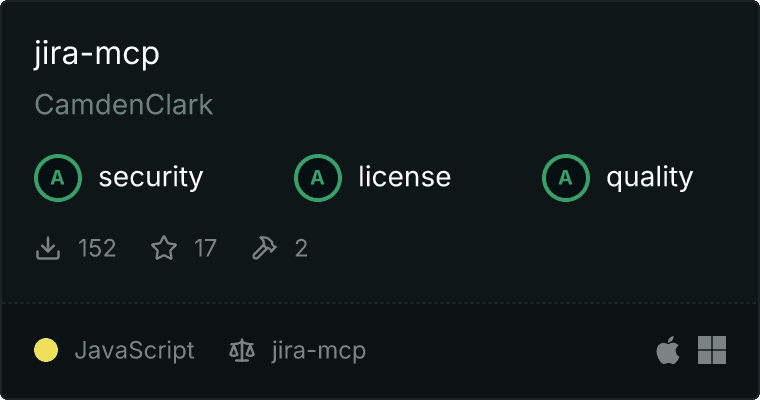Click the Apple platform icon

[x=668, y=349]
